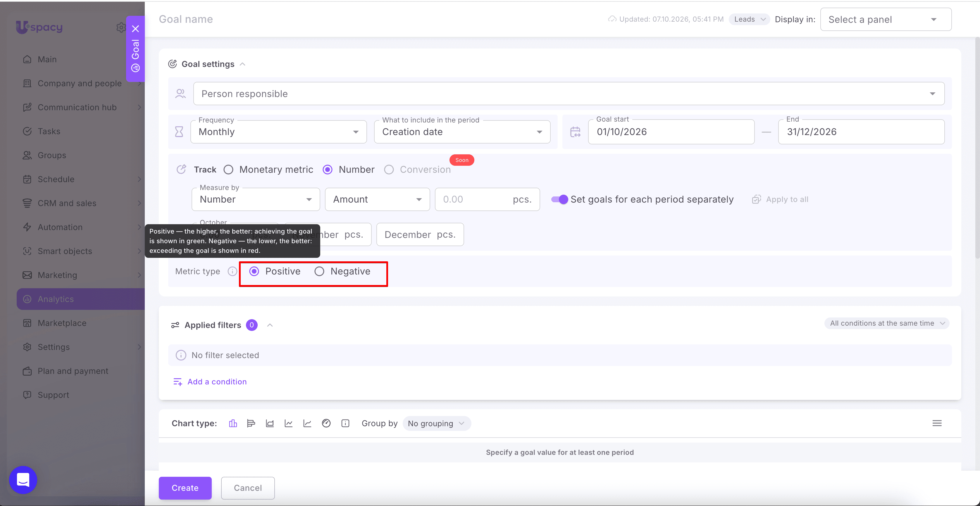Choose the Negative metric type

(319, 271)
